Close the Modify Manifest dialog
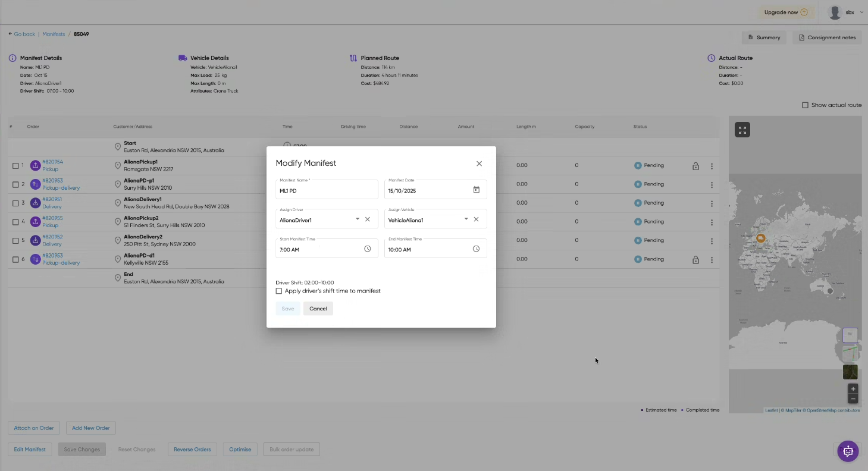This screenshot has height=471, width=868. [x=479, y=164]
